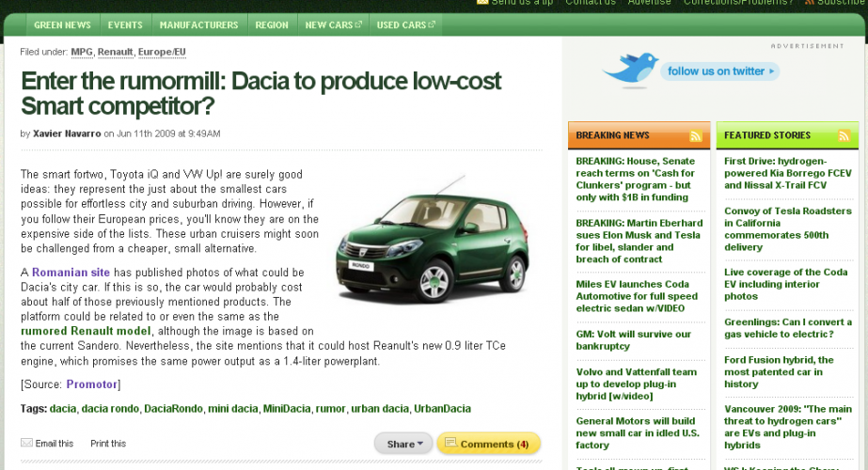Open the DaciaRondo tag
Viewport: 868px width, 470px height.
tap(173, 409)
